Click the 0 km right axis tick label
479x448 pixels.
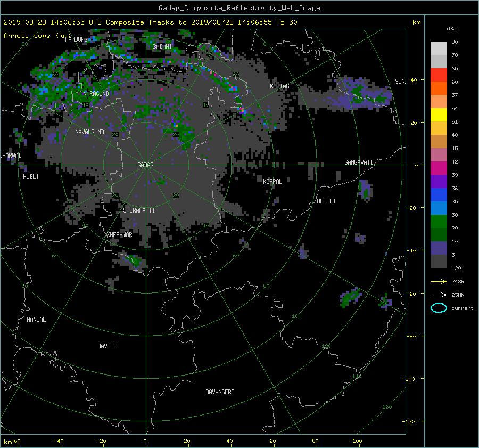416,166
